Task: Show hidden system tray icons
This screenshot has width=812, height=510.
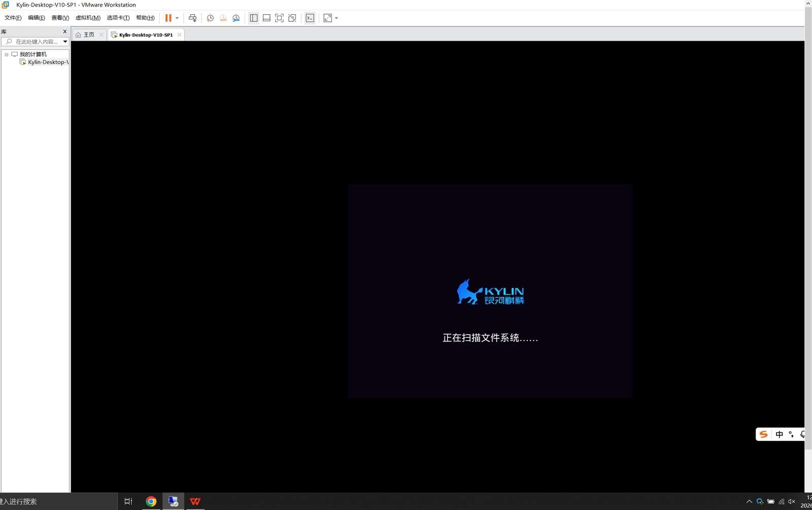Action: click(749, 501)
